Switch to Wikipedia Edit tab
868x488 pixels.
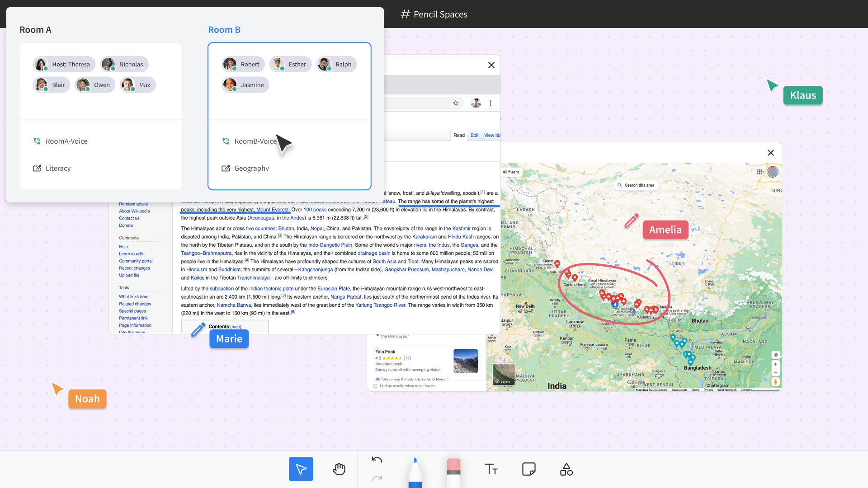coord(474,135)
